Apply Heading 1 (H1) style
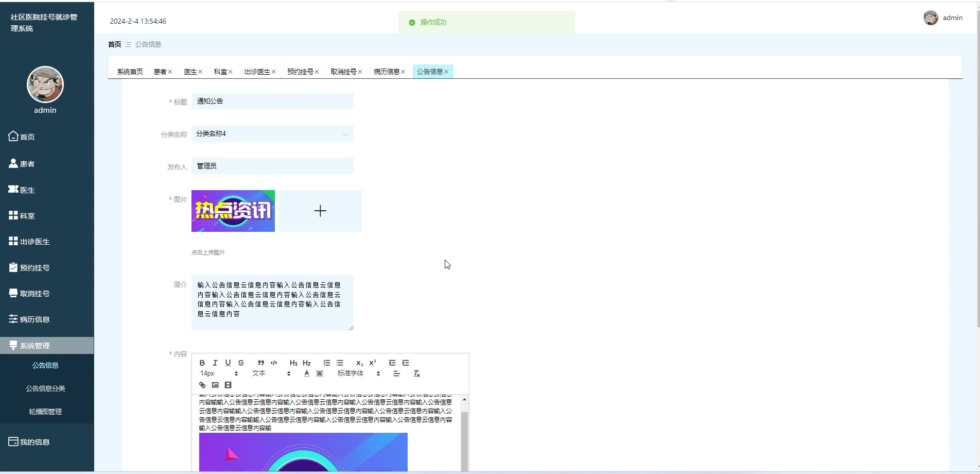 point(293,363)
